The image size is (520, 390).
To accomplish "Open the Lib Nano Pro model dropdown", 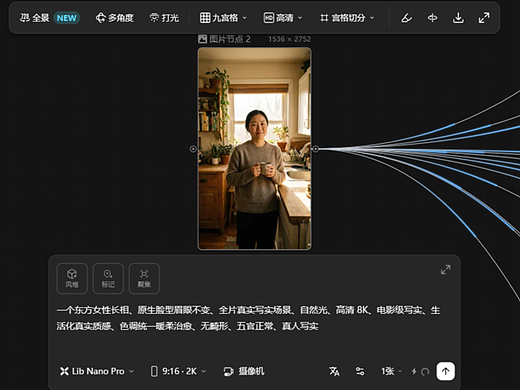I will (x=97, y=371).
